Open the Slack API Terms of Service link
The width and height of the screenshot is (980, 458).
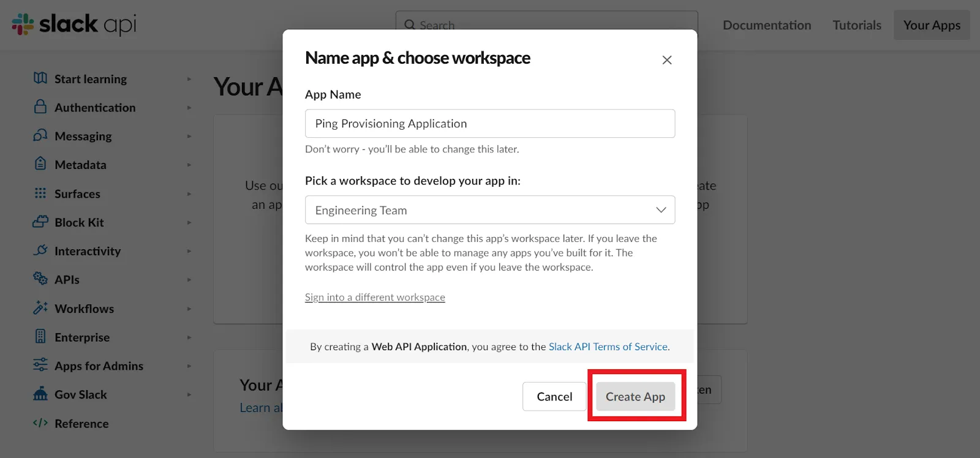point(609,347)
